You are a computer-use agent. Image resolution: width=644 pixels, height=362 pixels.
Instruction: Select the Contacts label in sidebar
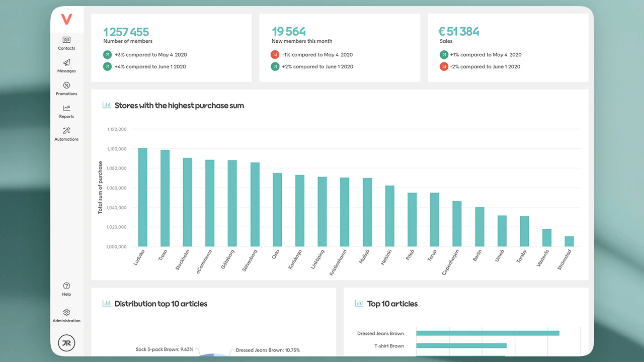(x=66, y=48)
